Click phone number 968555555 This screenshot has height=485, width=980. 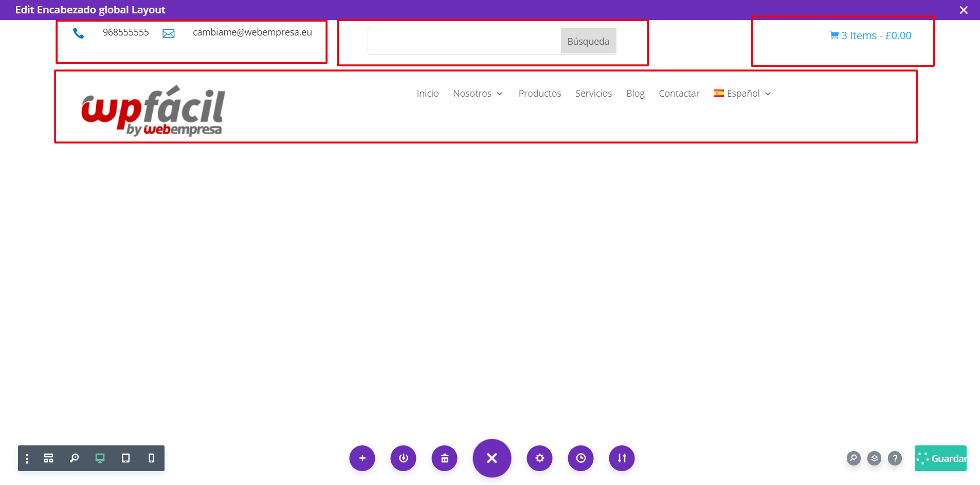(x=126, y=32)
